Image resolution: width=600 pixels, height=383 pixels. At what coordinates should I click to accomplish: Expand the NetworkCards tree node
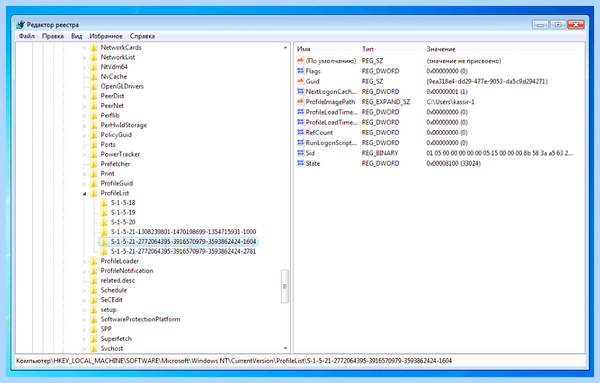pos(84,48)
